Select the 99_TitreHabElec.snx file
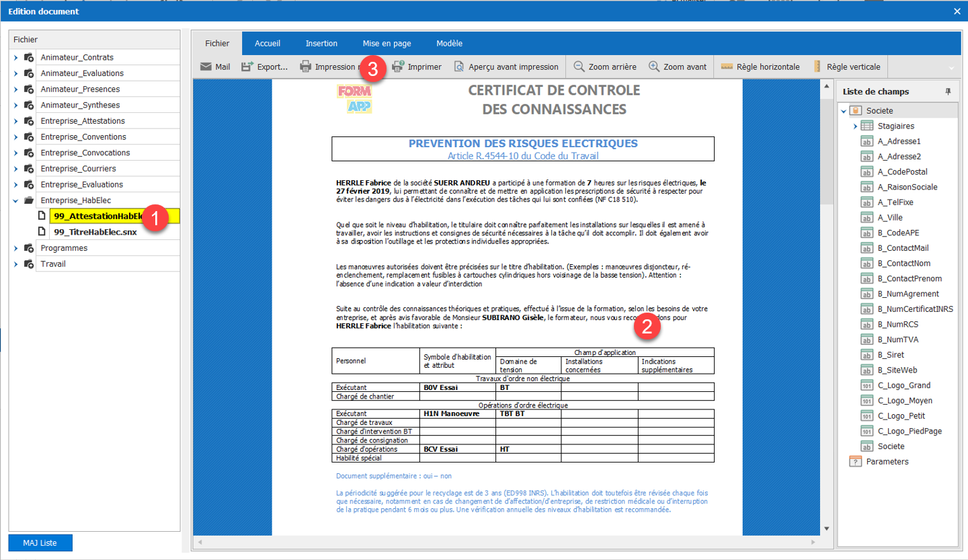968x560 pixels. coord(95,232)
